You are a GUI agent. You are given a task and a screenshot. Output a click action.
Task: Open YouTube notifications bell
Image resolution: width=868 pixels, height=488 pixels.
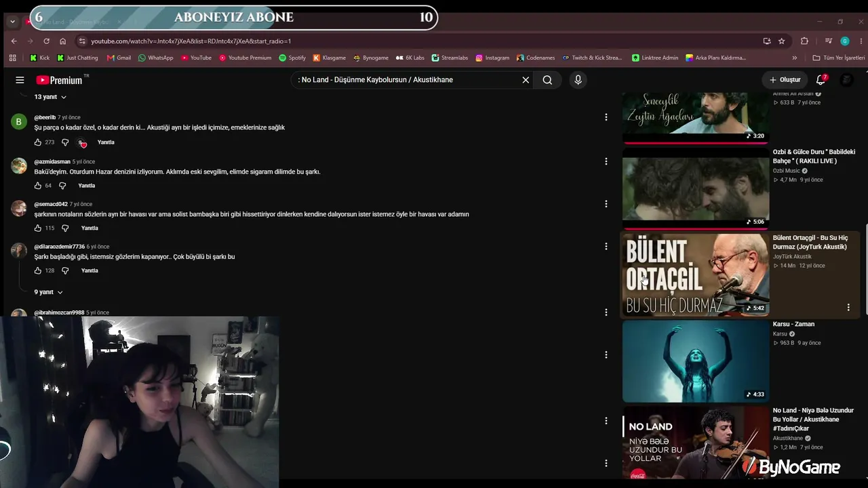[x=821, y=80]
